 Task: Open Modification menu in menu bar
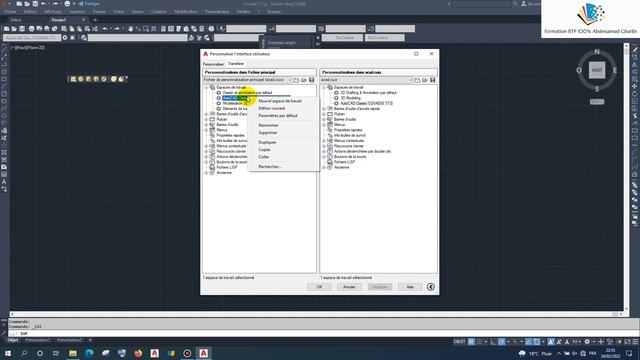[x=186, y=12]
